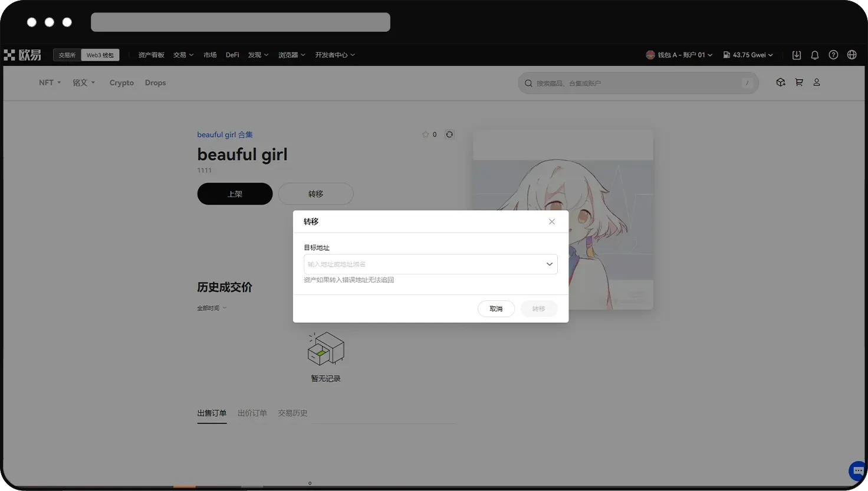Expand the target address dropdown chevron
This screenshot has width=868, height=491.
(x=550, y=264)
